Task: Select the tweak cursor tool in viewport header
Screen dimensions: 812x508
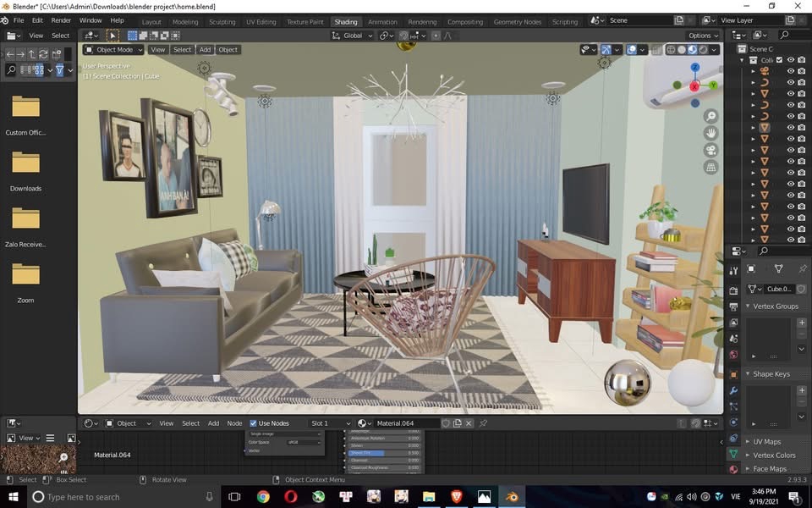Action: click(112, 36)
